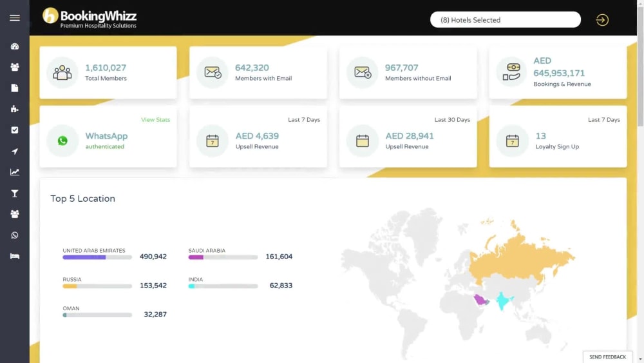Click the India progress bar
The image size is (644, 363).
pos(223,286)
